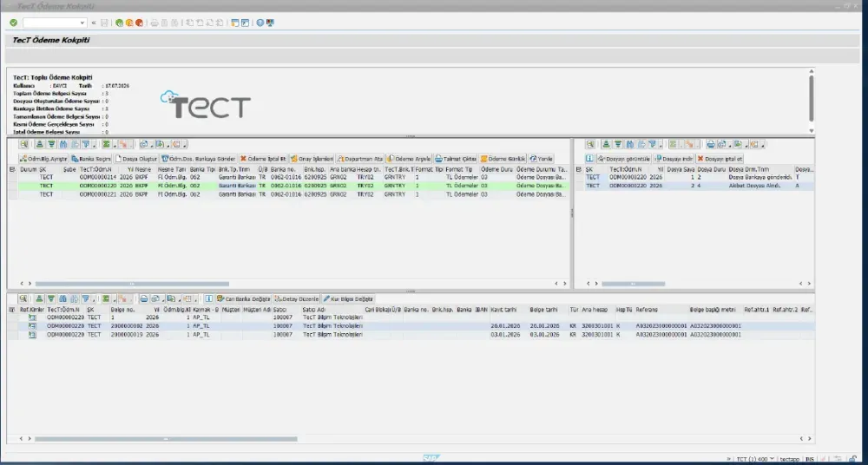Click the Dosyayı görüntüle button
The image size is (868, 465).
pos(623,158)
